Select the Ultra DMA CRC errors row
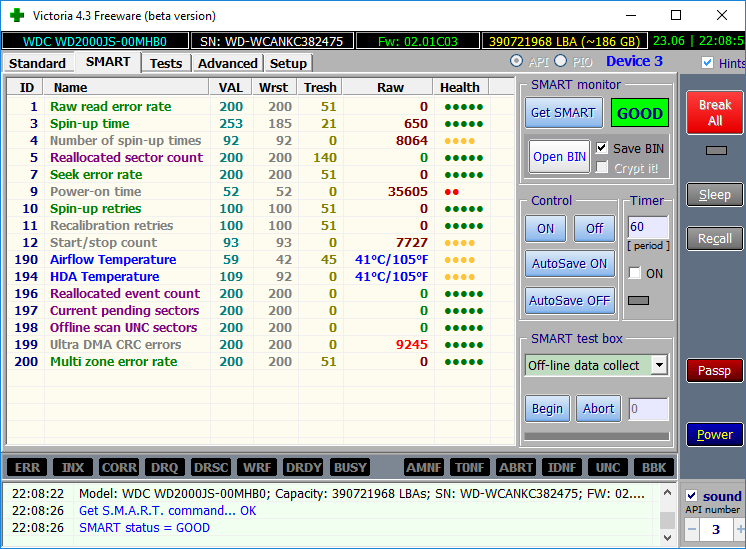This screenshot has height=549, width=746. (x=261, y=344)
